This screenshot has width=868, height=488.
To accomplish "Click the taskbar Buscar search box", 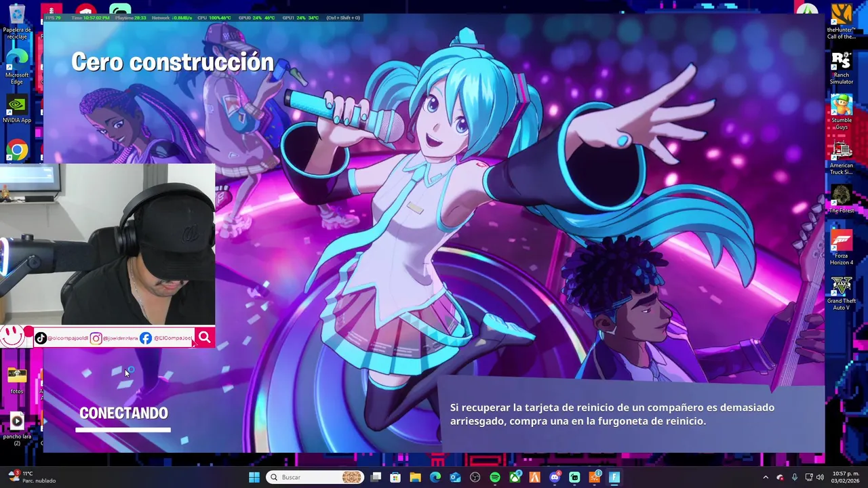I will pyautogui.click(x=315, y=477).
